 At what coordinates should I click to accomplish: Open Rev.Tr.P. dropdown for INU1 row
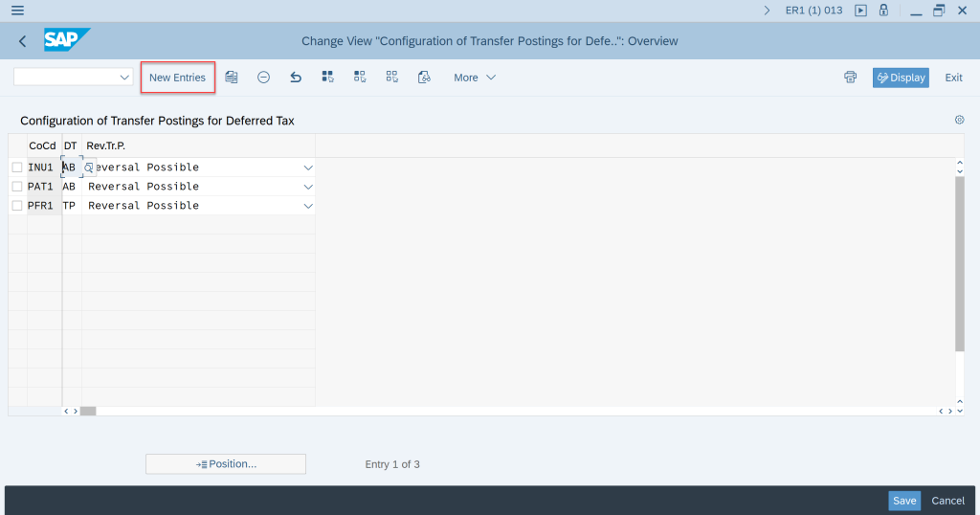point(308,168)
